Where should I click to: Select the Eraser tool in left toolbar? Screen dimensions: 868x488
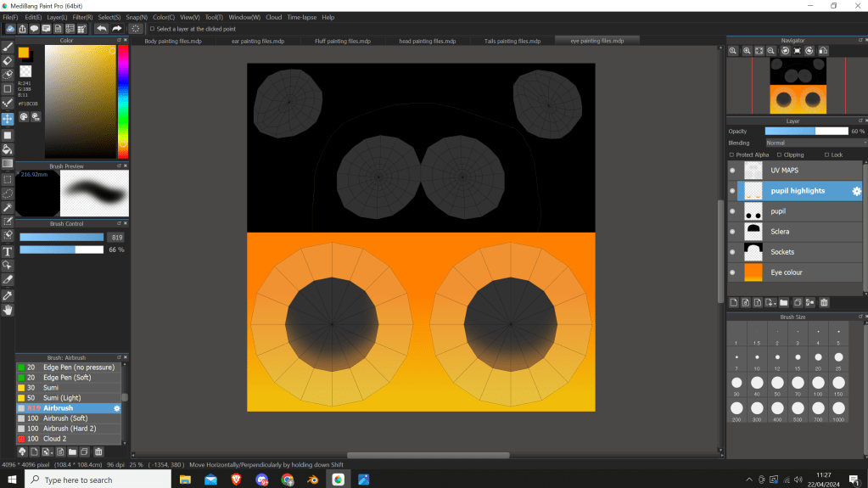click(8, 61)
